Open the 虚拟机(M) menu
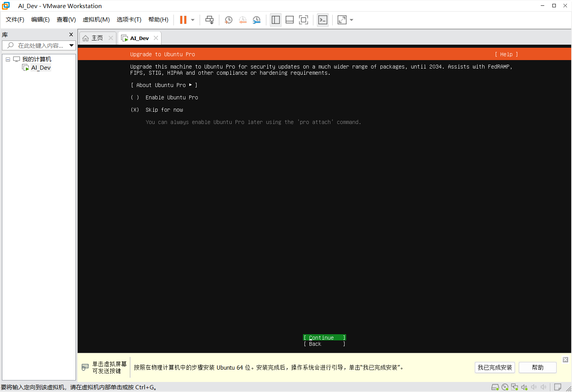This screenshot has height=392, width=572. pyautogui.click(x=96, y=20)
